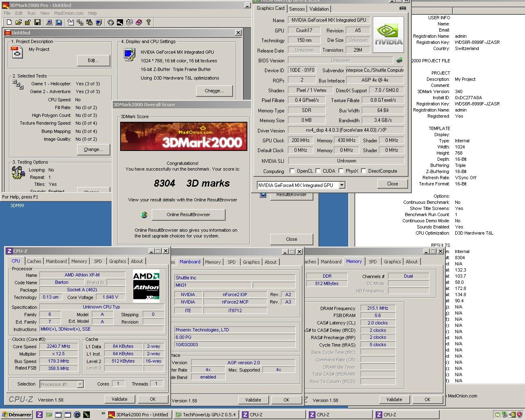Open the MadOnion.com menu
525x420 pixels.
(x=69, y=13)
